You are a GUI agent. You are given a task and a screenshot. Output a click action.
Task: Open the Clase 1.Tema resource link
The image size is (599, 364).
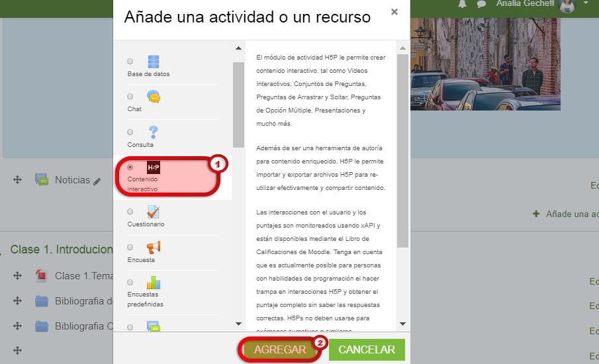[84, 276]
